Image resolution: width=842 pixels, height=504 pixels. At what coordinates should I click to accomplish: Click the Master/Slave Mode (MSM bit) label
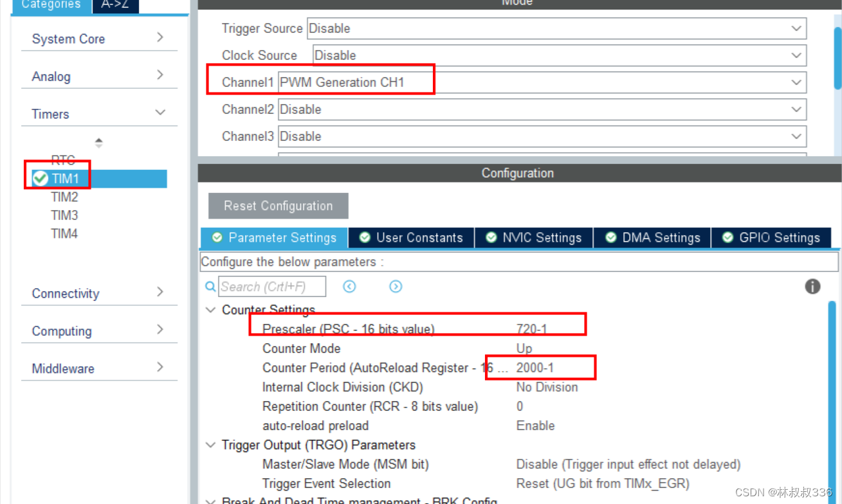click(x=345, y=464)
